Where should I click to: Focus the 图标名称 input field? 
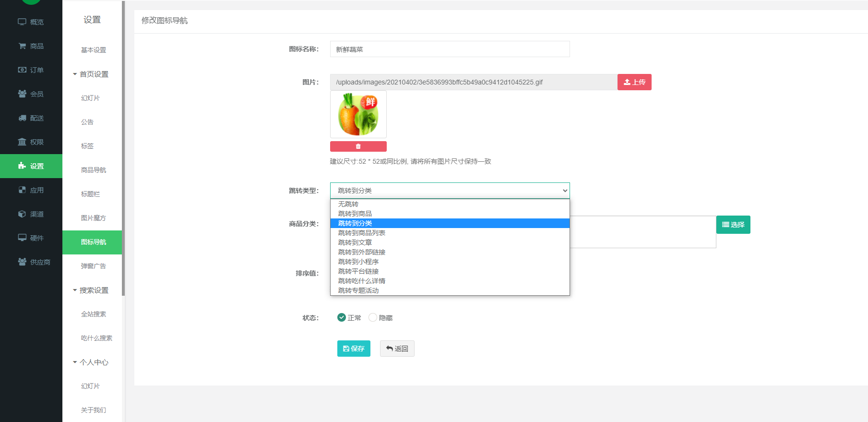(x=450, y=49)
